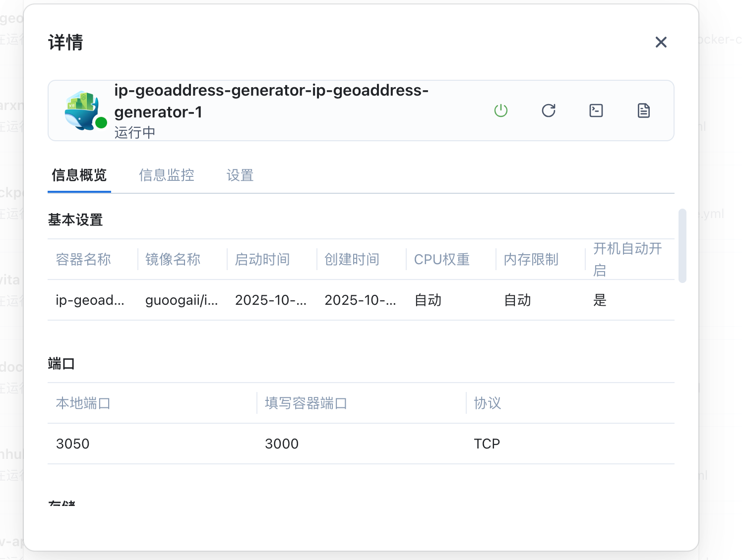Open the container log document icon

click(644, 111)
